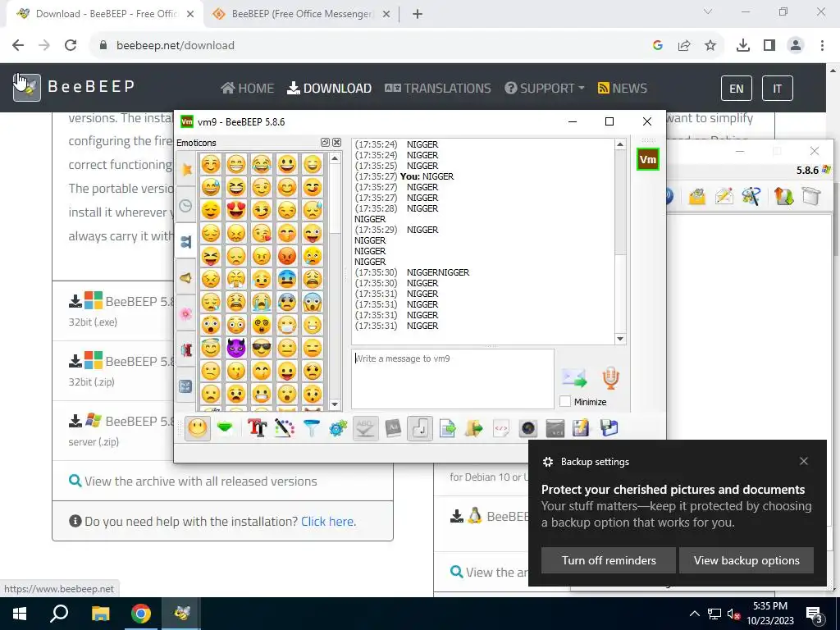The height and width of the screenshot is (630, 840).
Task: Open the Windows Start menu
Action: click(x=20, y=614)
